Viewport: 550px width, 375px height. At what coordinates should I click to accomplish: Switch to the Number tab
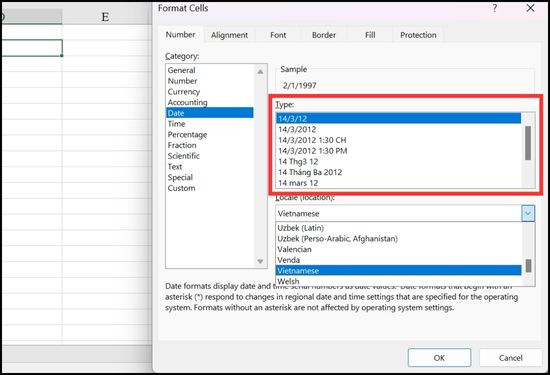click(180, 35)
